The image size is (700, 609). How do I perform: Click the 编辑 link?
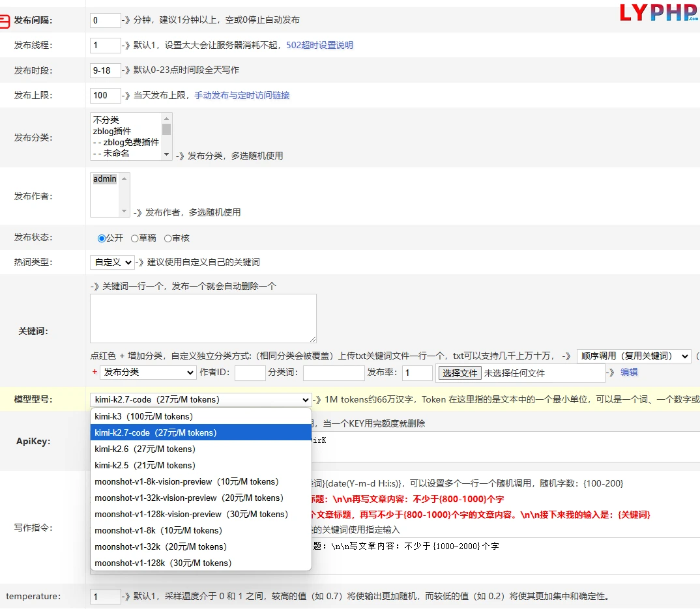point(629,372)
